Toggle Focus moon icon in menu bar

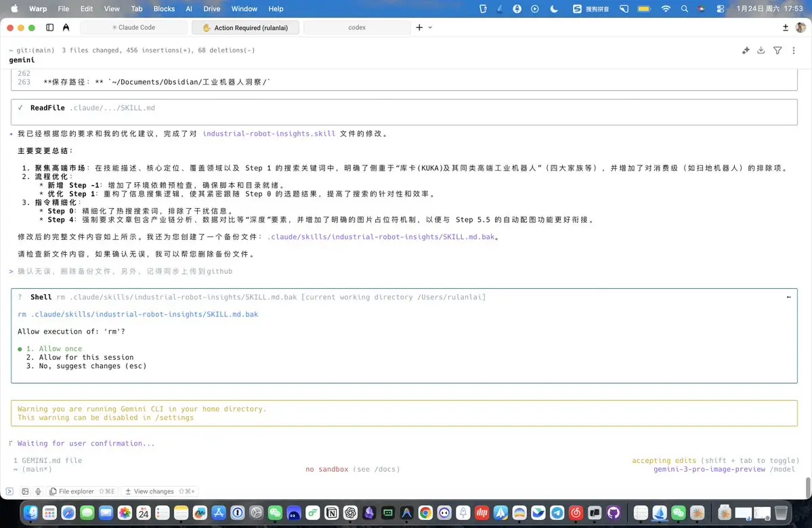tap(554, 9)
